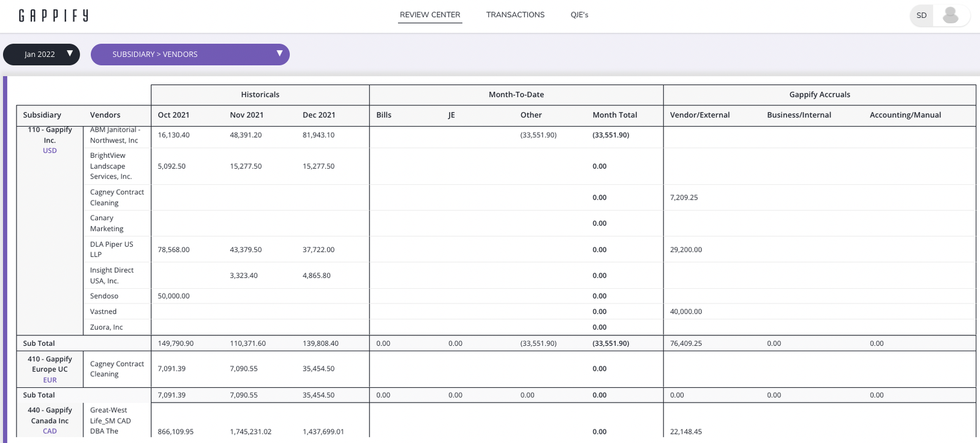This screenshot has width=980, height=443.
Task: Click the Nov 2021 column header
Action: click(x=246, y=115)
